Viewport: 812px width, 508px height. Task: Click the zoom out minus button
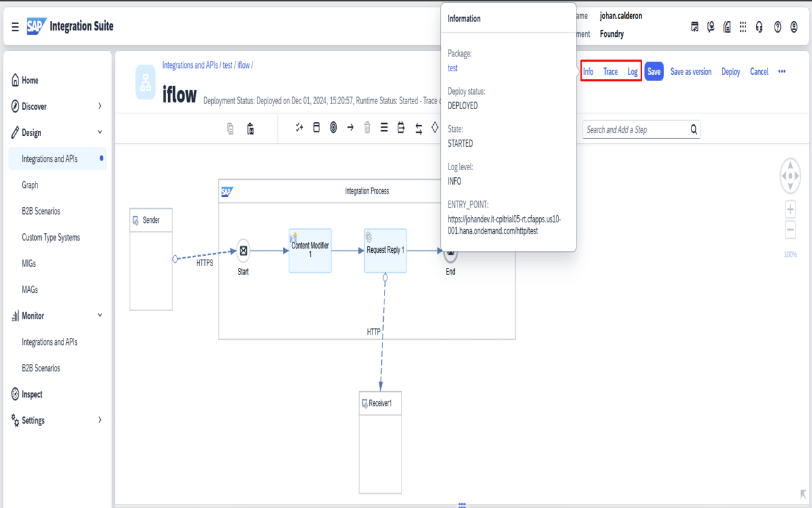790,231
